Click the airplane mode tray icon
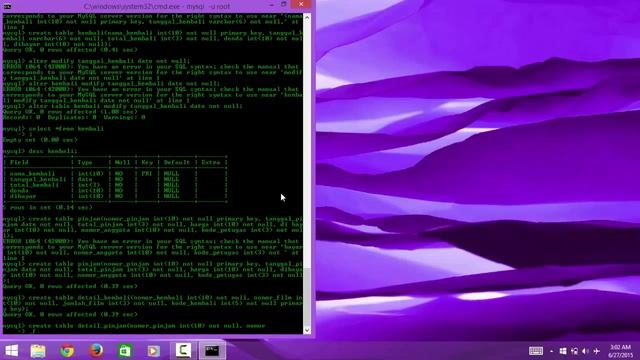This screenshot has height=360, width=640. (597, 351)
